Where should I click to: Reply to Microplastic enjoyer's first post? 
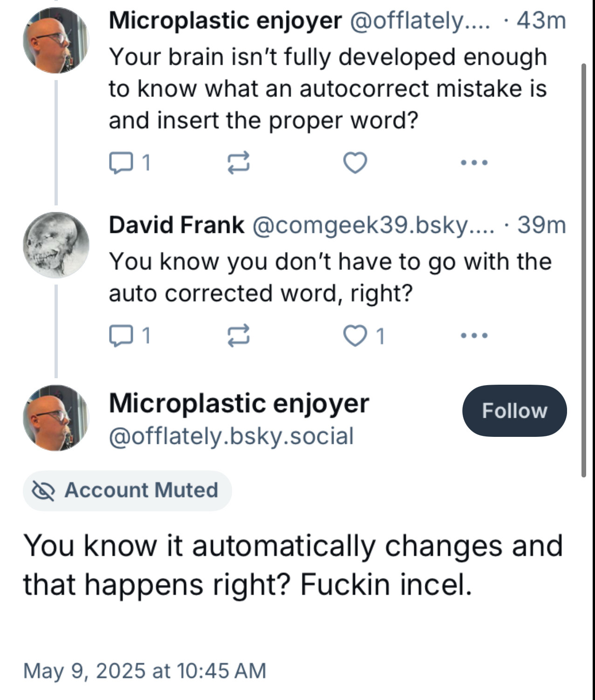click(x=130, y=163)
